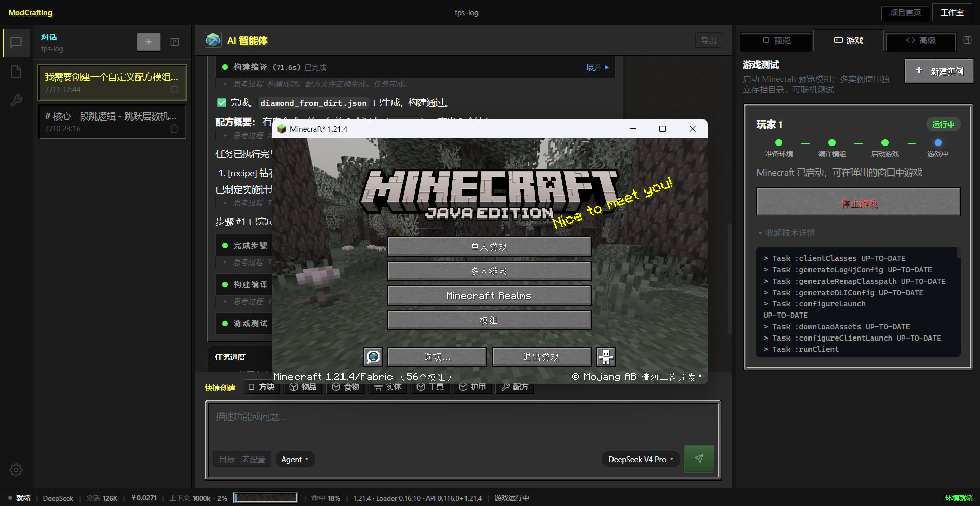
Task: Open the files document sidebar icon
Action: 16,71
